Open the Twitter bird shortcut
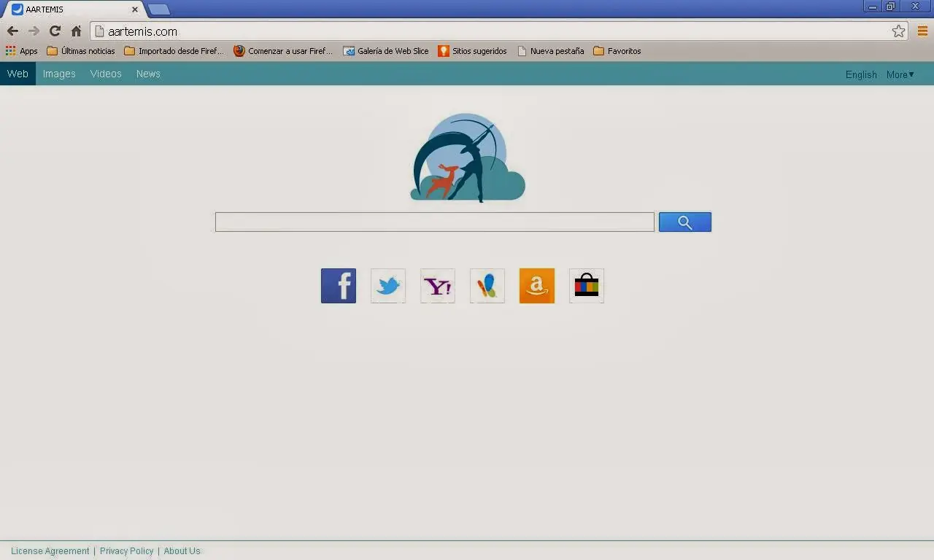The width and height of the screenshot is (934, 560). point(388,286)
